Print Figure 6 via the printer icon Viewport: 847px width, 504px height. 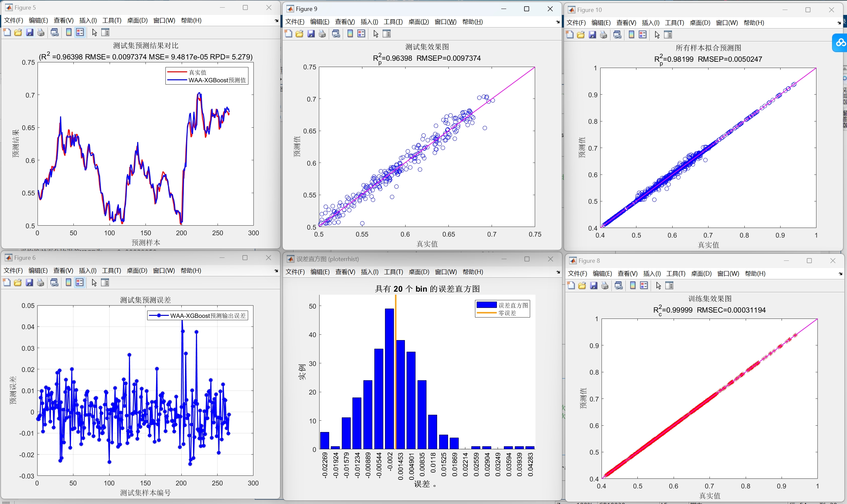pyautogui.click(x=41, y=283)
